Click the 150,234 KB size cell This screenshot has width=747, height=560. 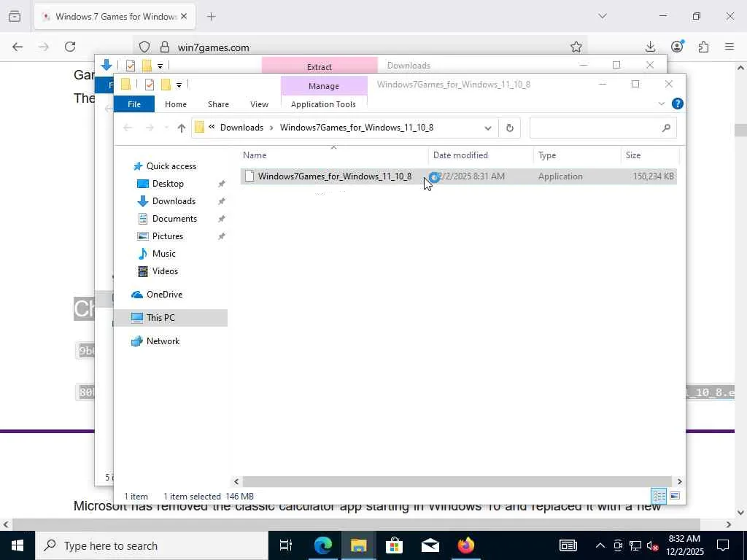(x=653, y=176)
